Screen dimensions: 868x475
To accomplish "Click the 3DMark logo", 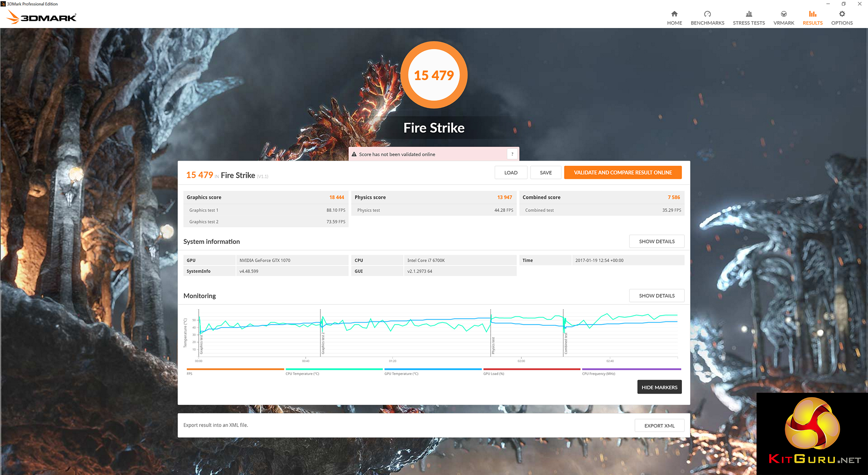I will [42, 17].
